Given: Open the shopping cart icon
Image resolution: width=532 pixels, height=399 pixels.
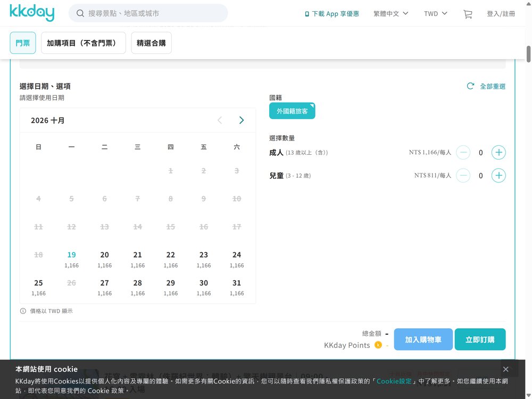Looking at the screenshot, I should [468, 14].
